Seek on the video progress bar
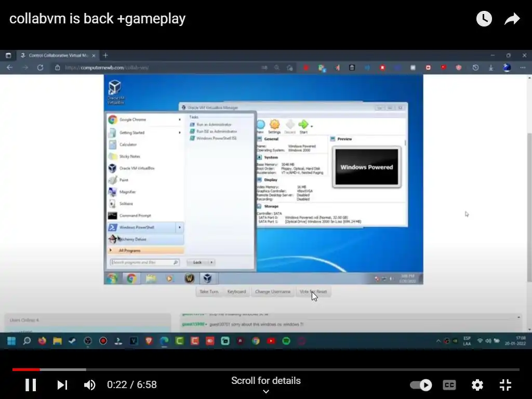The width and height of the screenshot is (532, 399). pyautogui.click(x=265, y=369)
